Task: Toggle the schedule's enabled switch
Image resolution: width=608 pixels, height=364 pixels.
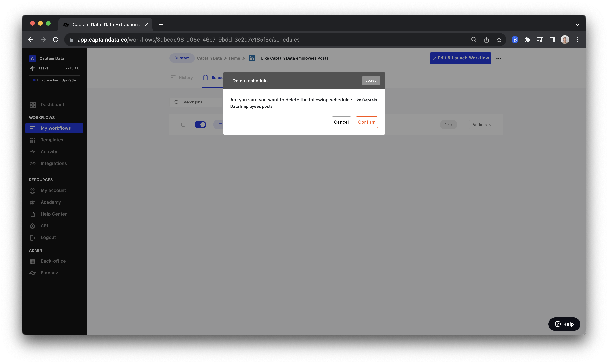Action: pyautogui.click(x=200, y=125)
